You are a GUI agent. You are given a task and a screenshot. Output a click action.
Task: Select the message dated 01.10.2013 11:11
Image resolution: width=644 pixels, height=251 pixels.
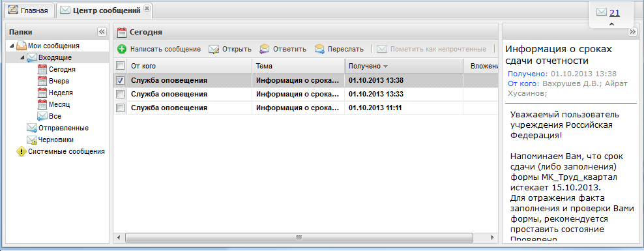[305, 108]
